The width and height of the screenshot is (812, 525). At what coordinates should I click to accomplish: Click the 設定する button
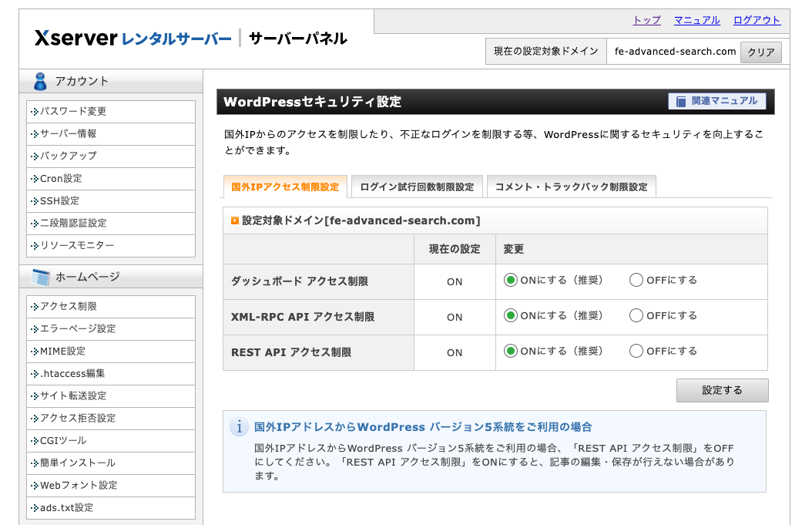coord(722,390)
